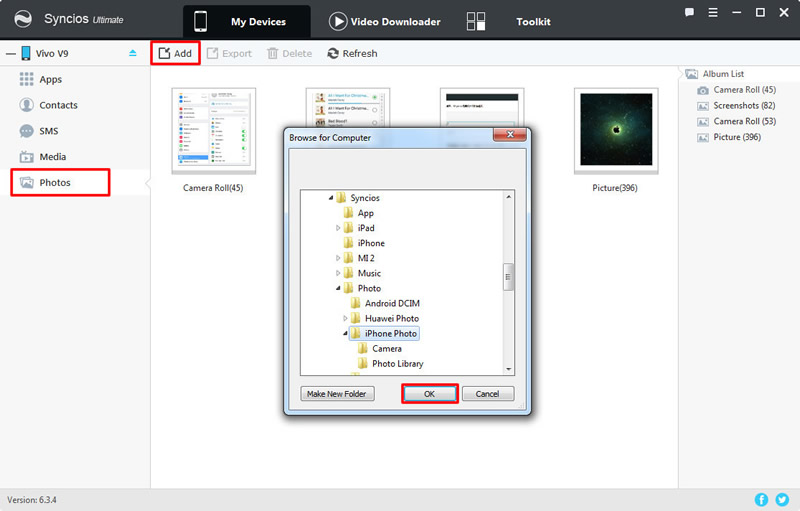The width and height of the screenshot is (800, 511).
Task: Open the Picture(396) album thumbnail
Action: (x=616, y=131)
